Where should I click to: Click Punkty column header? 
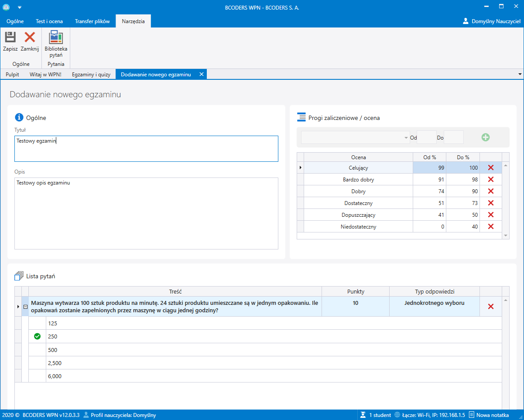pyautogui.click(x=356, y=291)
